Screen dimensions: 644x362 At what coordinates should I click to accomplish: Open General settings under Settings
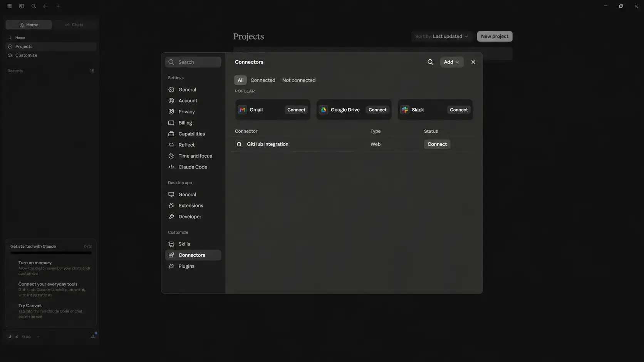click(x=193, y=90)
